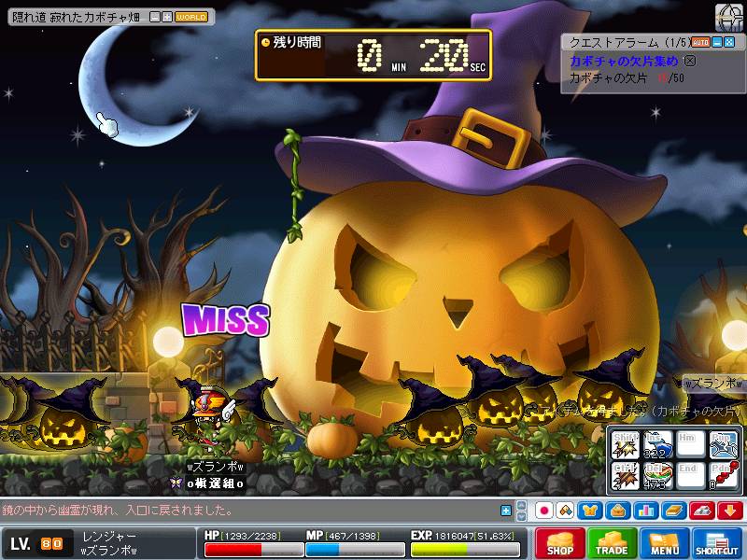Open the inventory bag icon
This screenshot has height=560, width=747.
click(x=618, y=511)
